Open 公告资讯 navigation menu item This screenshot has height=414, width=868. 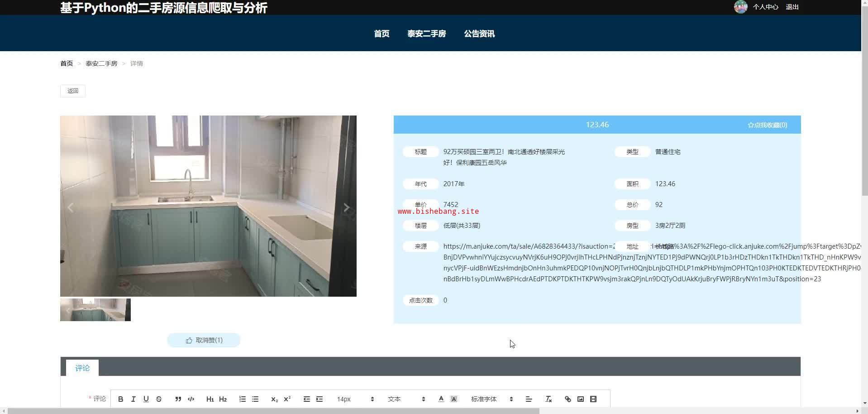pos(479,34)
